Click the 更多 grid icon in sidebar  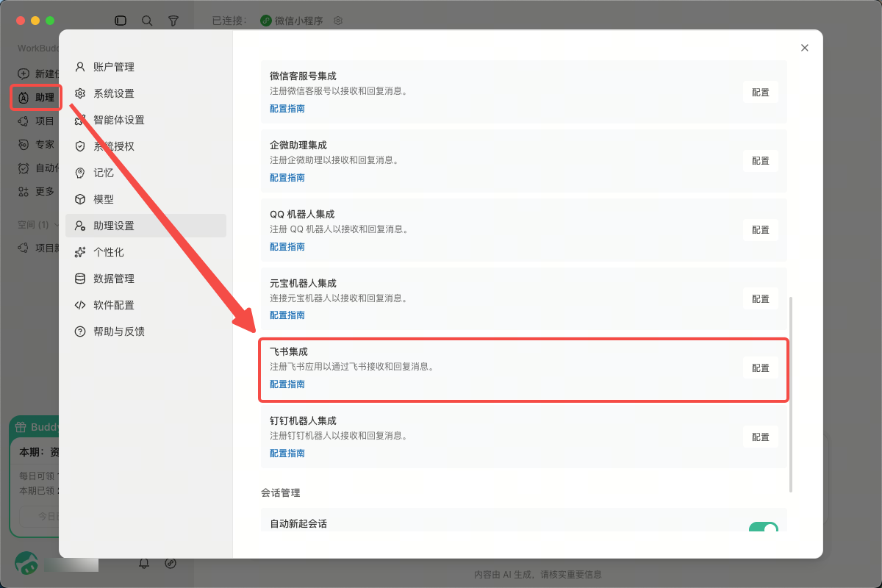pos(24,191)
